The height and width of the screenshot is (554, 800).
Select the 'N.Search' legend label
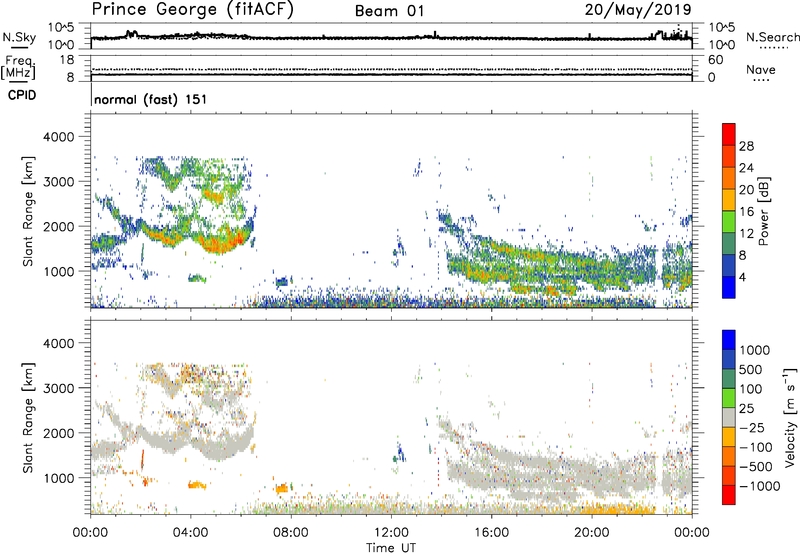click(772, 37)
